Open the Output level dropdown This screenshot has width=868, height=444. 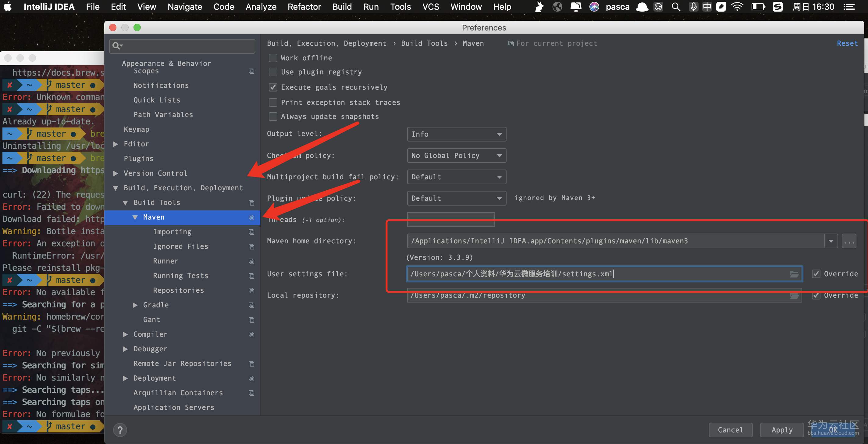click(x=457, y=134)
